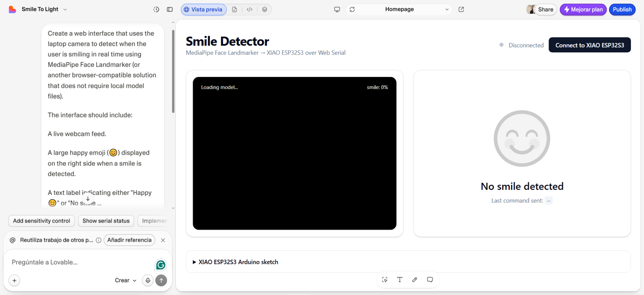The image size is (644, 295).
Task: Click the Loading model... status text
Action: pos(219,87)
